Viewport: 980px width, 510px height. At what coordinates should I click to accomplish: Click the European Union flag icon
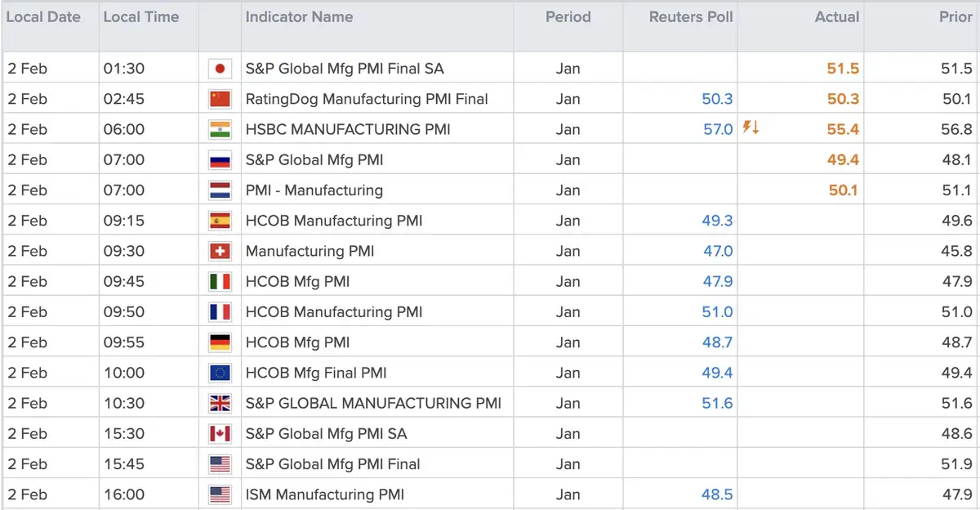(x=220, y=373)
